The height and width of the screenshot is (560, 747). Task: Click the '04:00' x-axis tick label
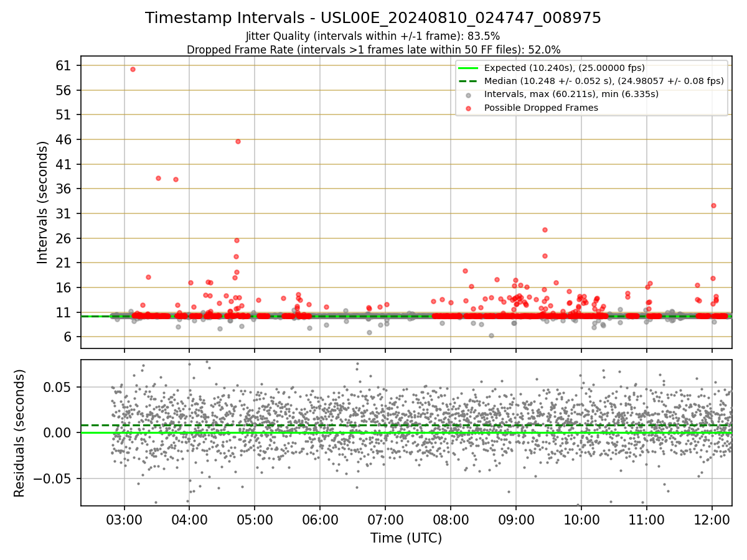189,519
